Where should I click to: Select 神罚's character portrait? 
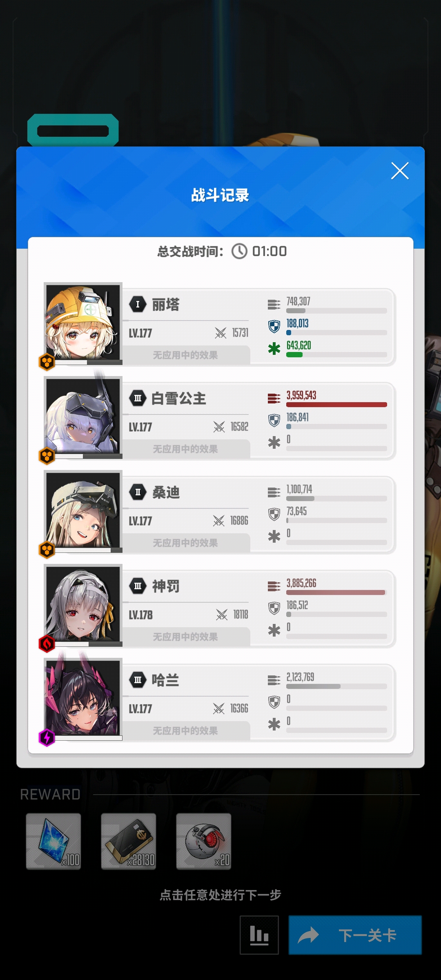pos(83,604)
